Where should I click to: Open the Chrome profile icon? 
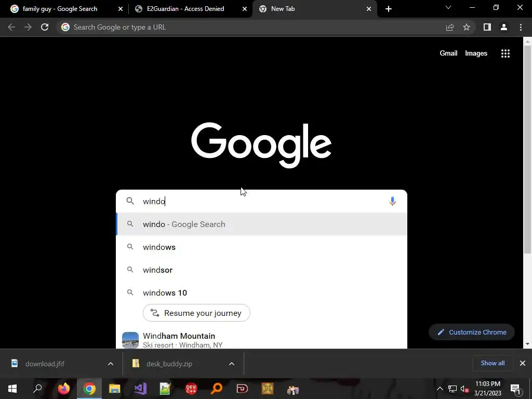click(x=504, y=27)
